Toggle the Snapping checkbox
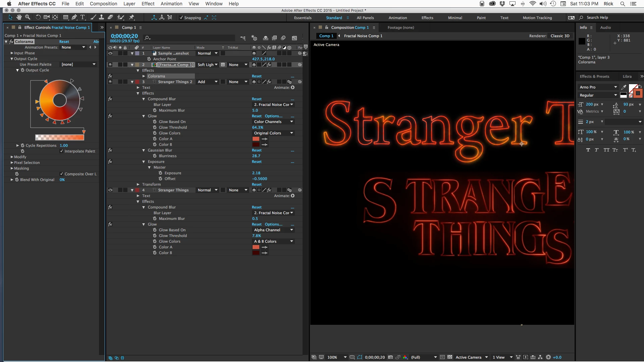Viewport: 644px width, 362px height. (181, 18)
